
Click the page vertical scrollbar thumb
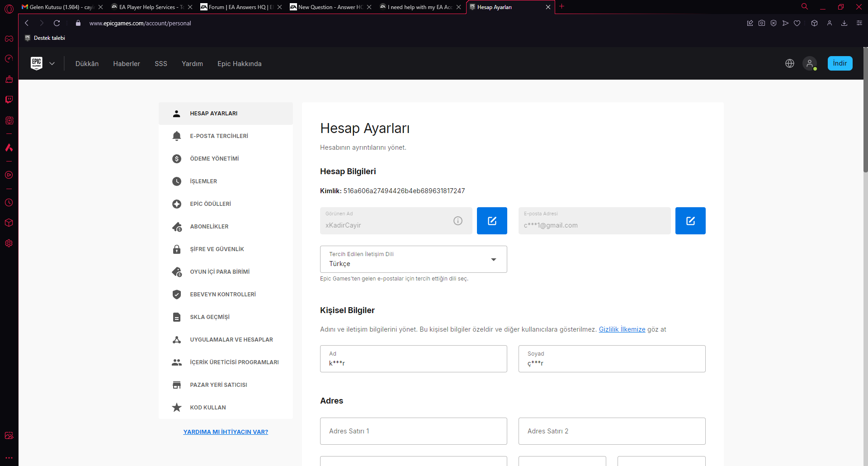pos(865,110)
